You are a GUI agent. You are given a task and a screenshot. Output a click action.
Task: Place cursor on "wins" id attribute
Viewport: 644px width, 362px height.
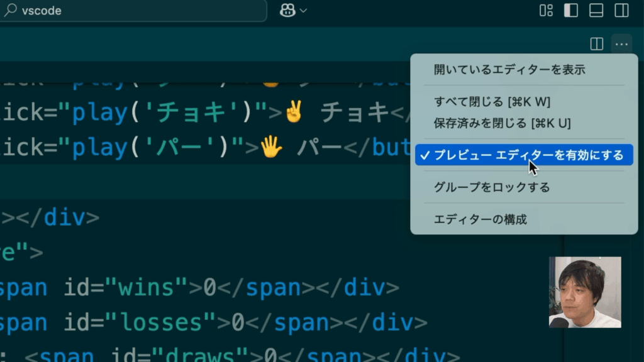148,287
